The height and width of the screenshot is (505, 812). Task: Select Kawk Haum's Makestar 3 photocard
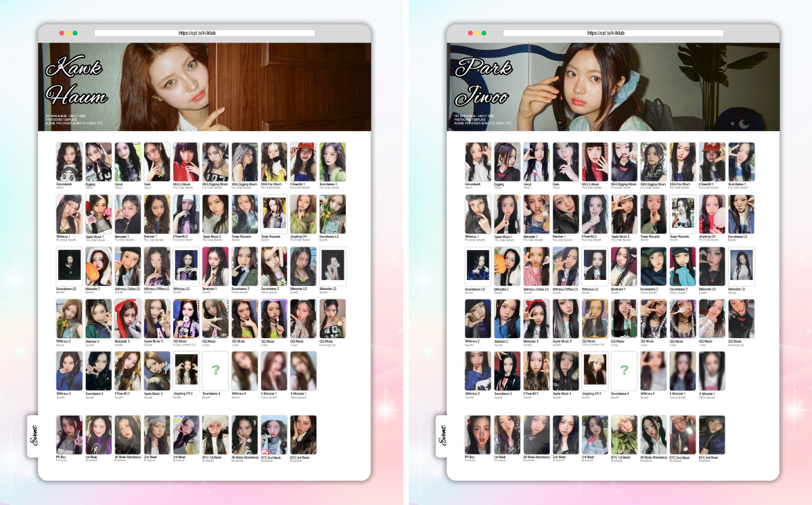click(x=128, y=319)
